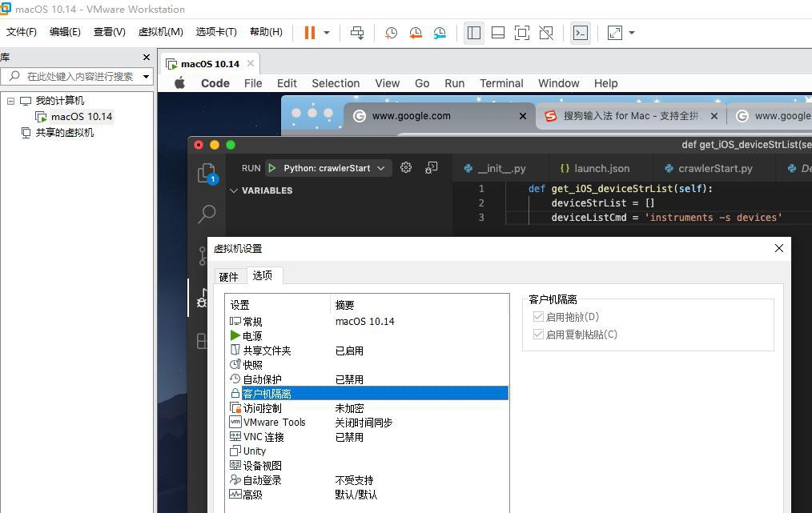812x513 pixels.
Task: Open the 帮助(H) menu
Action: pyautogui.click(x=266, y=32)
